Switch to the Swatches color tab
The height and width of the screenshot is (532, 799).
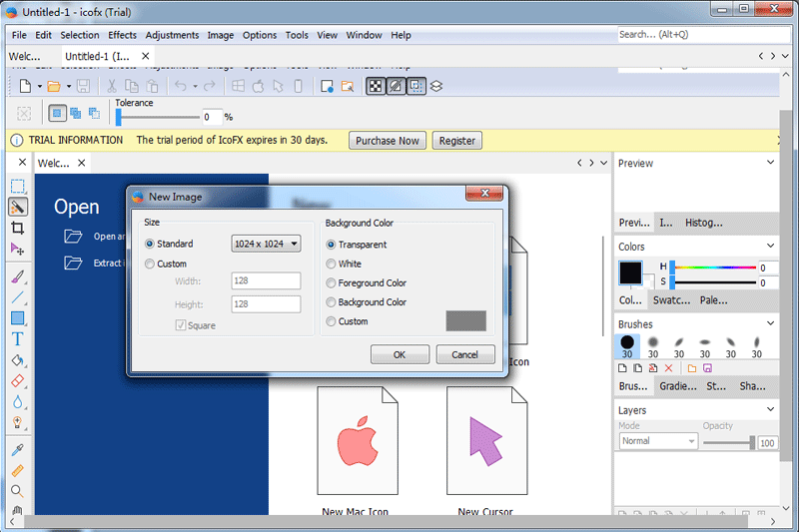tap(671, 300)
